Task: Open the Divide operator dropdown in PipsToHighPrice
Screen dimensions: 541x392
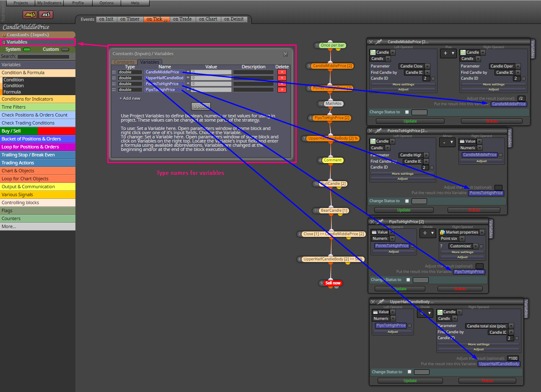Action: click(428, 233)
